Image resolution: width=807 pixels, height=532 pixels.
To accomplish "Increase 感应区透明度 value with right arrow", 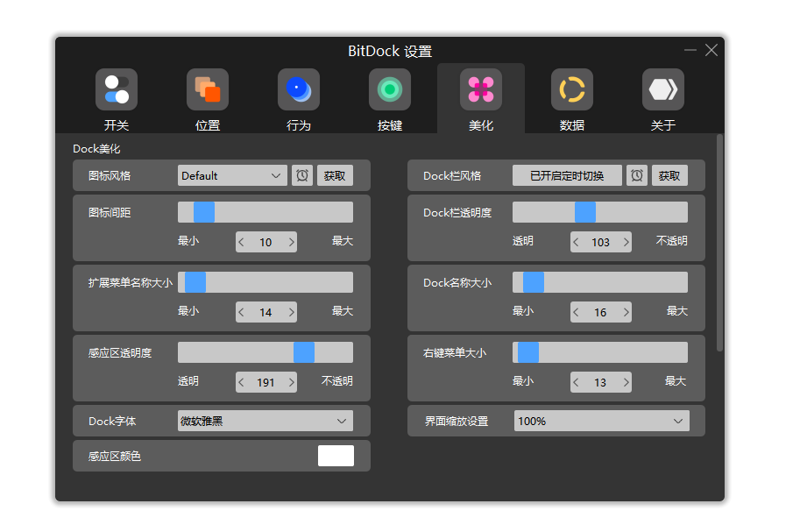I will (x=291, y=382).
